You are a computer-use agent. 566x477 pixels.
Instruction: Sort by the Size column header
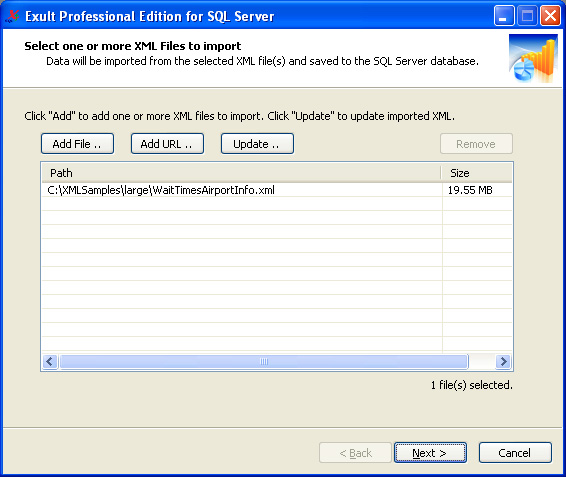tap(476, 173)
